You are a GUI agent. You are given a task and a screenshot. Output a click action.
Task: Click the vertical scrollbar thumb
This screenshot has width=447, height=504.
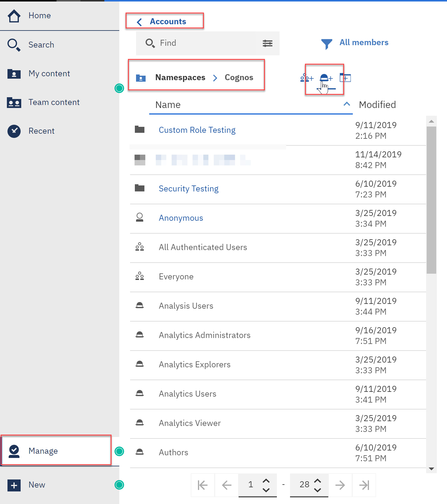click(431, 200)
